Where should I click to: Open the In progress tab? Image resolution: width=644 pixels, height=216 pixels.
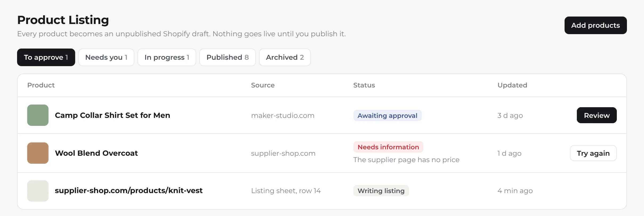point(167,57)
